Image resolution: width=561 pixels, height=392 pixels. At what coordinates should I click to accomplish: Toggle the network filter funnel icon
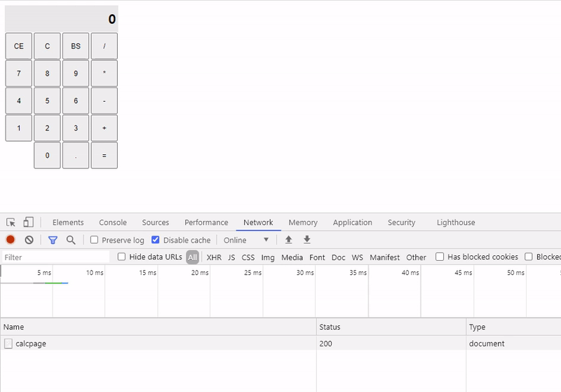[53, 240]
